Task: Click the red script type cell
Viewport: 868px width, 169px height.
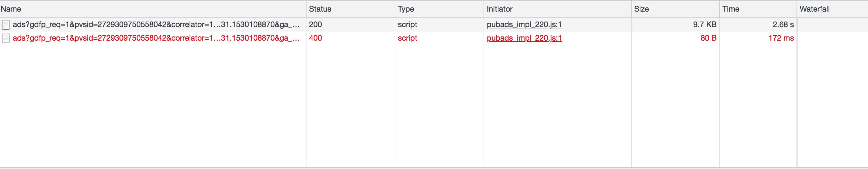Action: point(407,38)
